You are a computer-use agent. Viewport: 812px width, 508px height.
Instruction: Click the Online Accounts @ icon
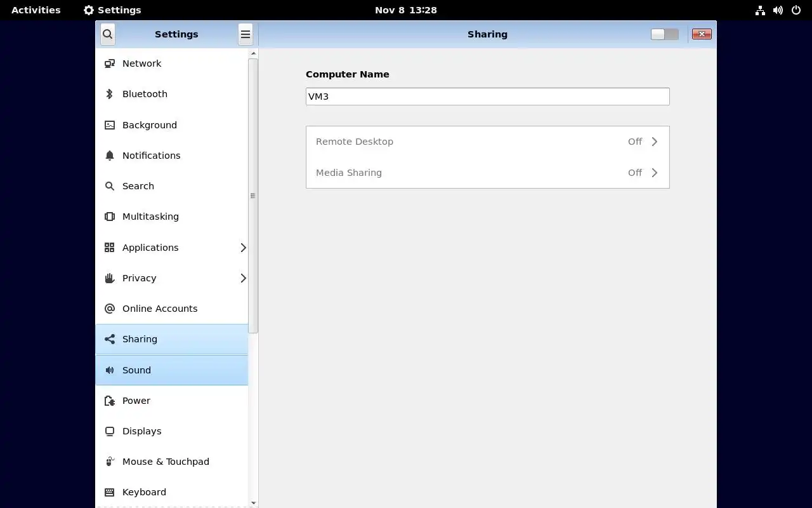point(110,309)
